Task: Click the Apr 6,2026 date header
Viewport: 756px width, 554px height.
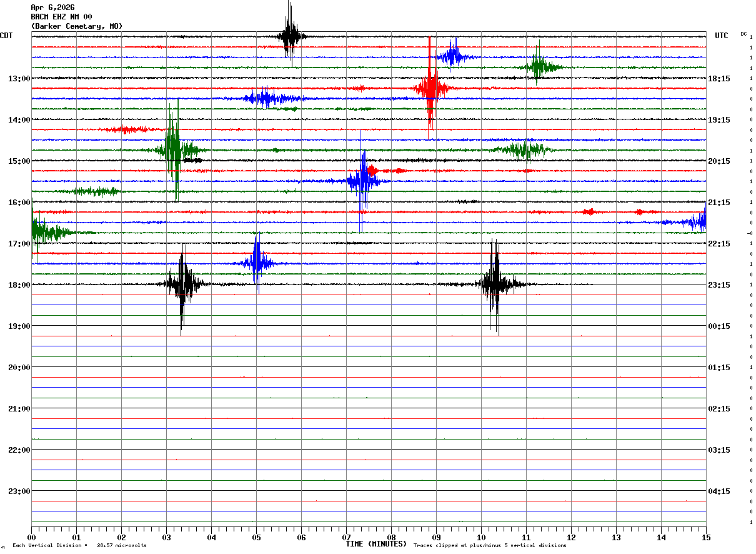Action: (x=52, y=8)
